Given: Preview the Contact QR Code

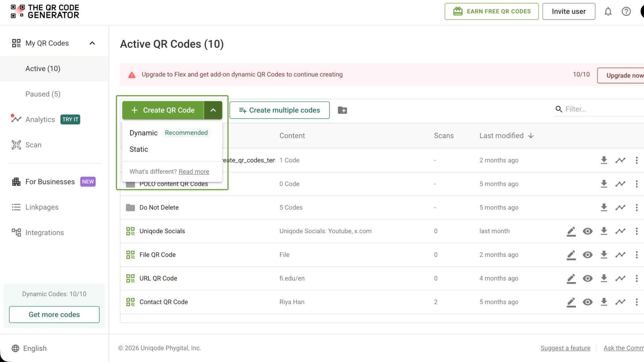Looking at the screenshot, I should (587, 302).
